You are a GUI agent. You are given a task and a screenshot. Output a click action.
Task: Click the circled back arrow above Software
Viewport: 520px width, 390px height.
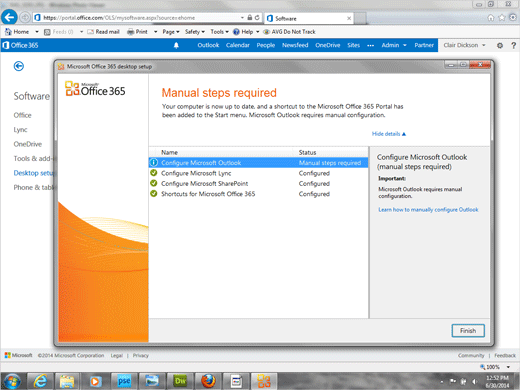click(x=19, y=66)
